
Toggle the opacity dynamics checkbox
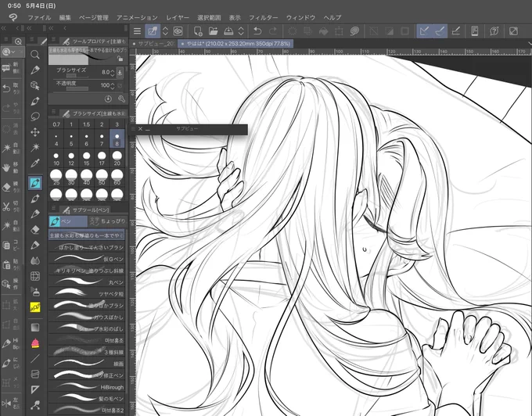pos(120,86)
